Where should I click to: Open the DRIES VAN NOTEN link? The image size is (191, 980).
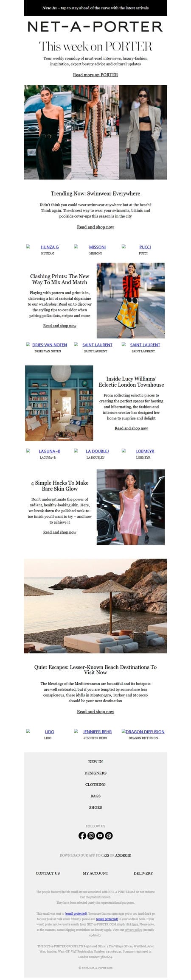pyautogui.click(x=49, y=345)
